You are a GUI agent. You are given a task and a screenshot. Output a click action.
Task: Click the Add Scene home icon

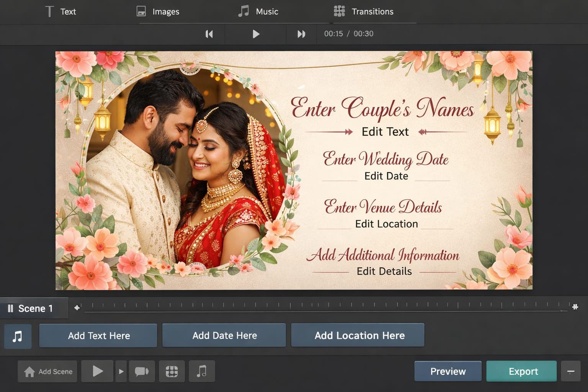[30, 371]
